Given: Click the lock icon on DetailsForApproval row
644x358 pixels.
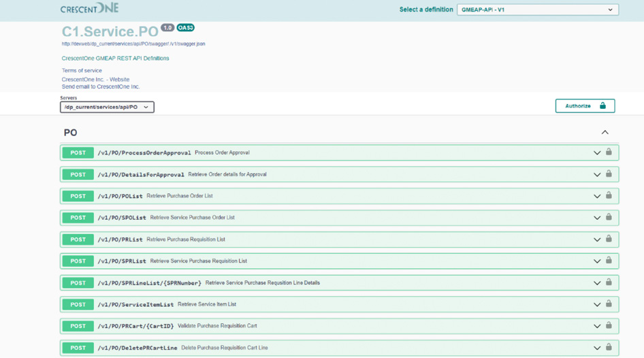Looking at the screenshot, I should pos(609,174).
